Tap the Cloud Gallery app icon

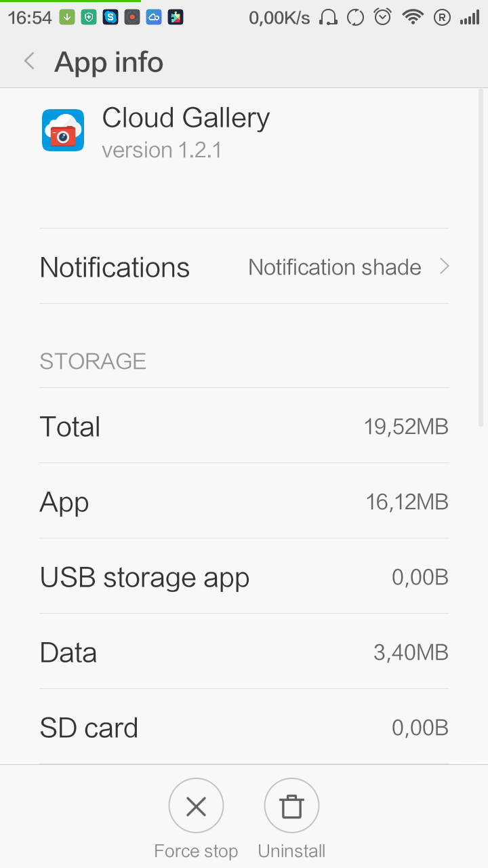[63, 130]
